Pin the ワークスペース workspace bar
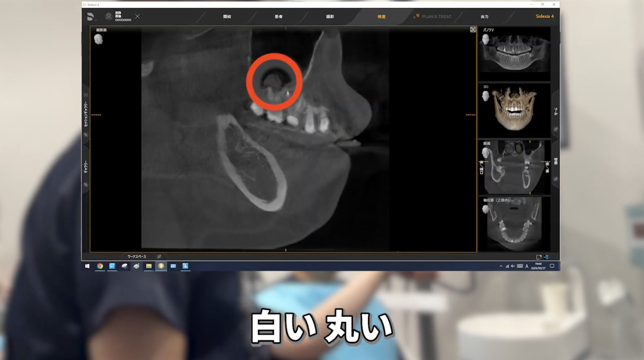This screenshot has height=360, width=644. point(159,257)
